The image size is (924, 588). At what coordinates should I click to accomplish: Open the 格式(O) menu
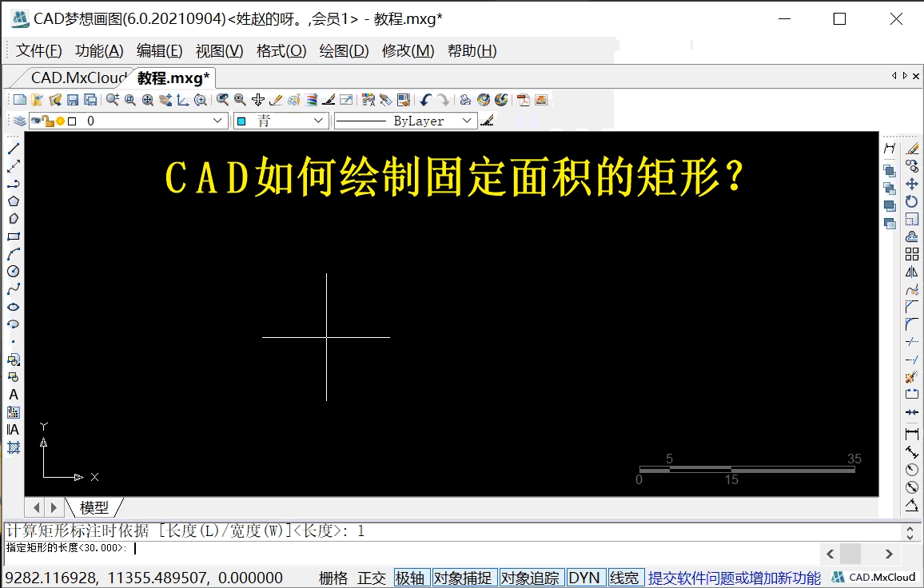[x=281, y=50]
